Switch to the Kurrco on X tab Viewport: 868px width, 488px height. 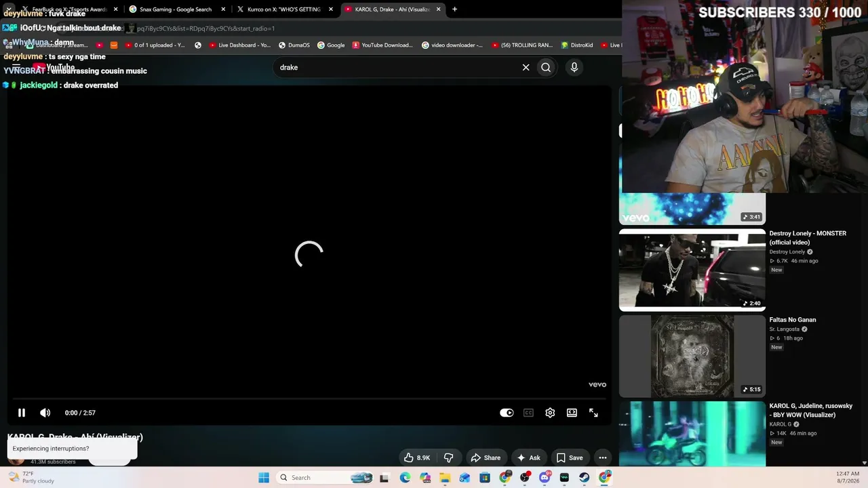283,9
